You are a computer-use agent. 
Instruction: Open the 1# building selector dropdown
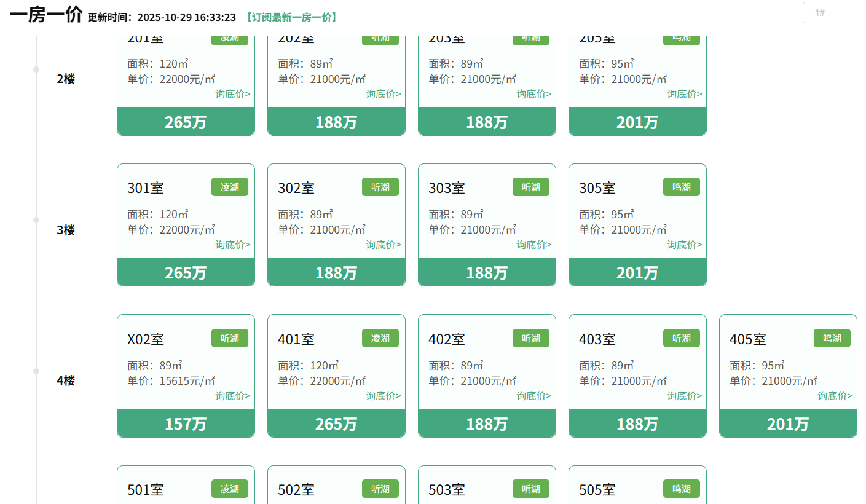coord(834,12)
